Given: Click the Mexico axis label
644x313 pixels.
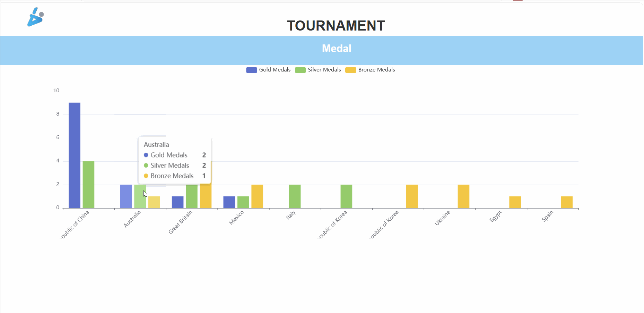Looking at the screenshot, I should coord(236,218).
